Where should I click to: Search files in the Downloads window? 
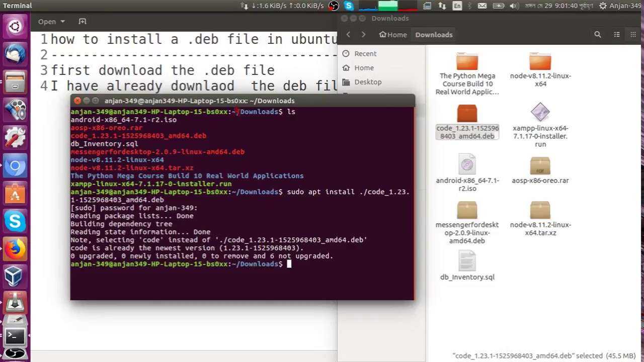click(x=597, y=34)
